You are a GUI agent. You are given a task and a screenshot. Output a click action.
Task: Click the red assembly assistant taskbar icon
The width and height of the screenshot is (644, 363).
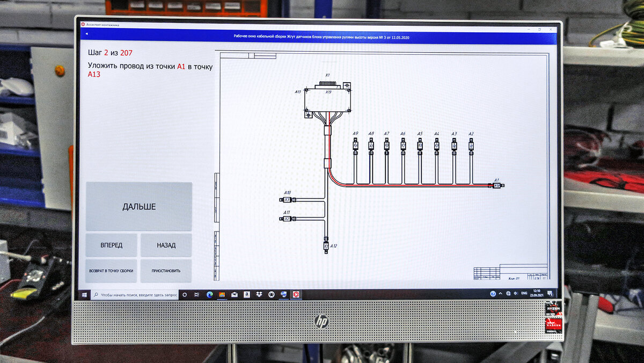click(296, 295)
